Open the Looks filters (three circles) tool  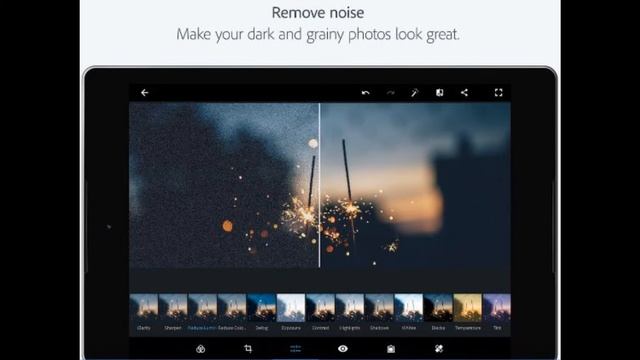[x=200, y=349]
